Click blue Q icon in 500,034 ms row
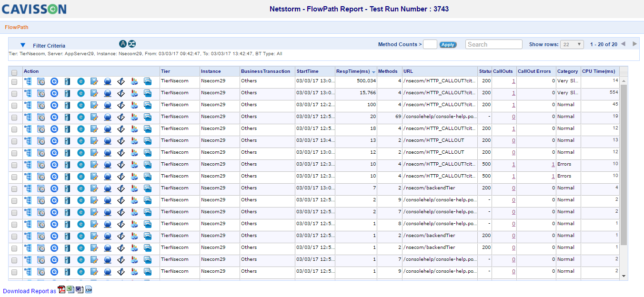This screenshot has width=644, height=297. [x=54, y=81]
